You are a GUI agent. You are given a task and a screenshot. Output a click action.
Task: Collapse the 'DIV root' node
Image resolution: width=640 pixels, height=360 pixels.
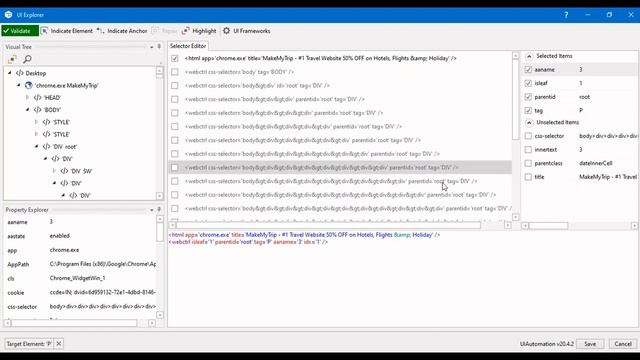tap(36, 146)
